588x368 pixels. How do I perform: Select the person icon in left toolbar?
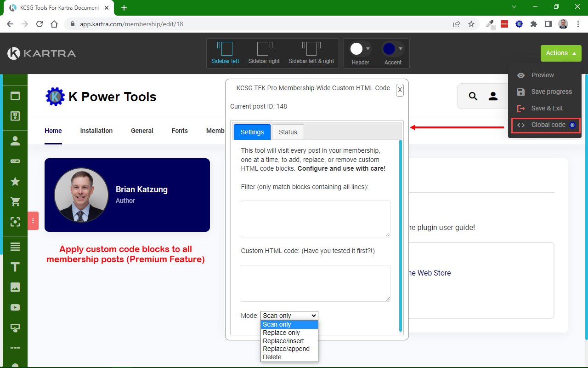(x=15, y=141)
